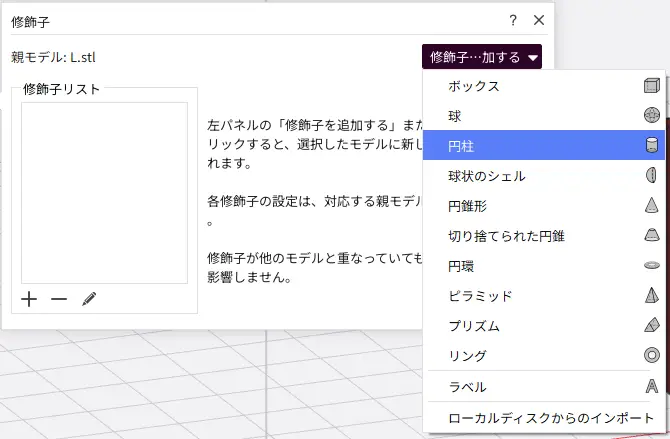Click the sphere shape icon
The height and width of the screenshot is (439, 670).
[651, 116]
